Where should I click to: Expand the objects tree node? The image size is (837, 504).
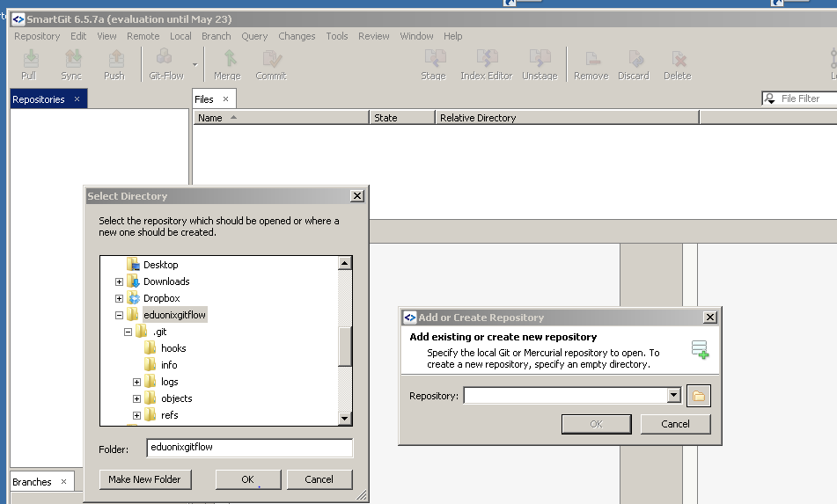point(136,398)
